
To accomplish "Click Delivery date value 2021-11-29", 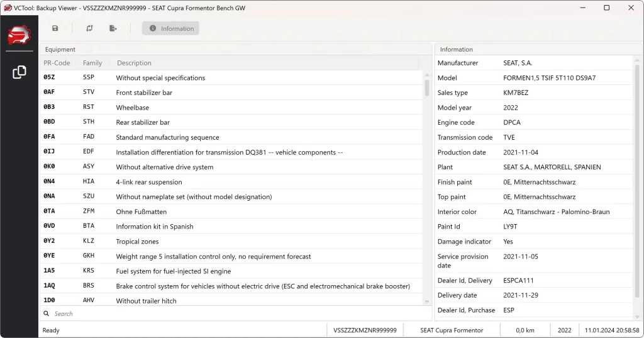I will [520, 295].
